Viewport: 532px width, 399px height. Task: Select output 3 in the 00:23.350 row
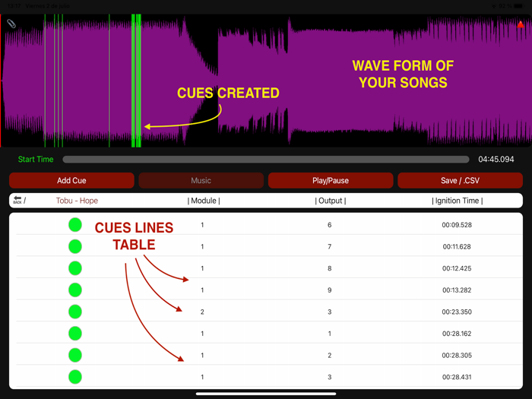pyautogui.click(x=329, y=312)
